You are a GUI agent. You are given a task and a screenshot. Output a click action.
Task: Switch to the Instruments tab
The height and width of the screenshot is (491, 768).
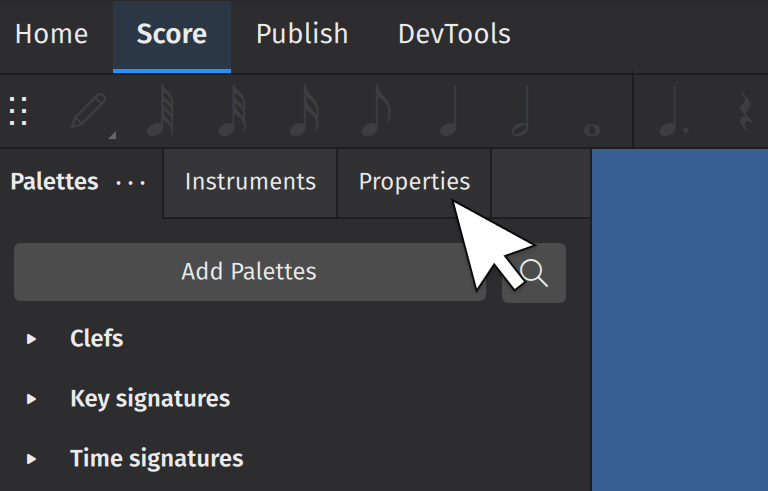click(x=250, y=182)
